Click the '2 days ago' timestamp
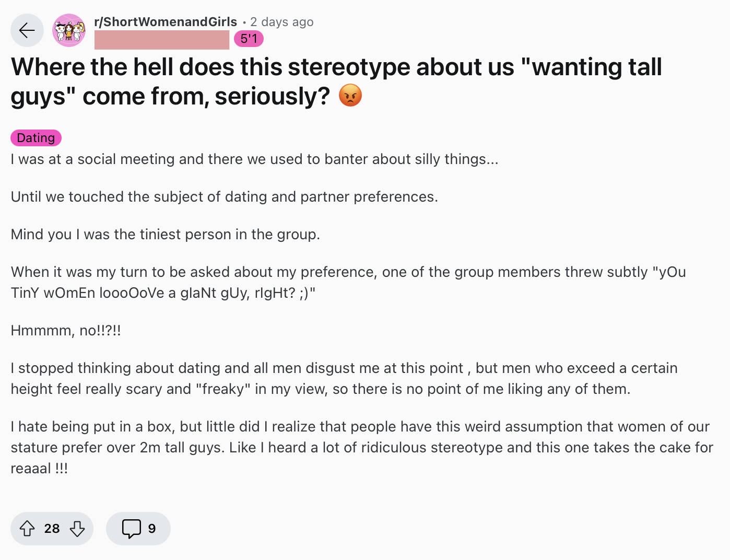The height and width of the screenshot is (560, 730). (282, 22)
